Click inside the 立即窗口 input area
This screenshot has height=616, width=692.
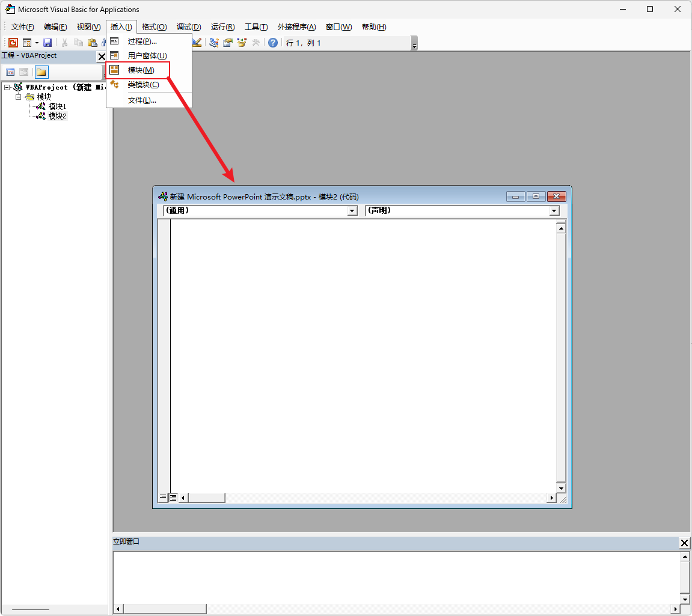[396, 577]
